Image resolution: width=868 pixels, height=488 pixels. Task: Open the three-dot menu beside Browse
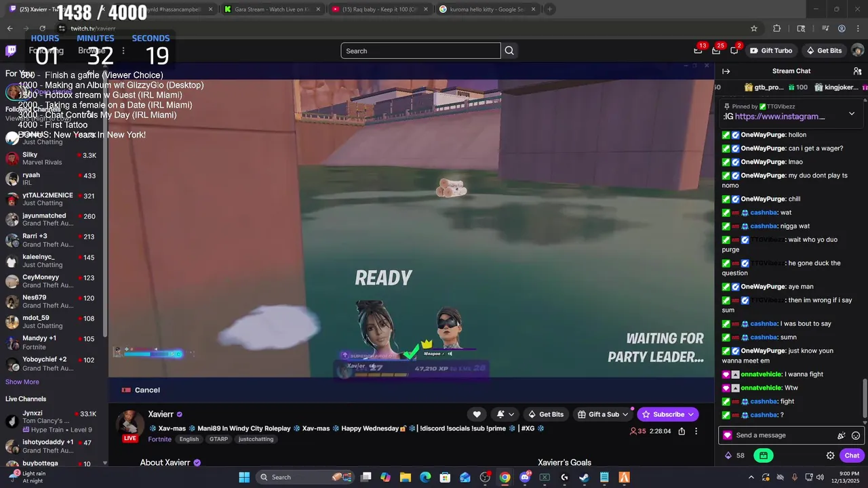(123, 51)
